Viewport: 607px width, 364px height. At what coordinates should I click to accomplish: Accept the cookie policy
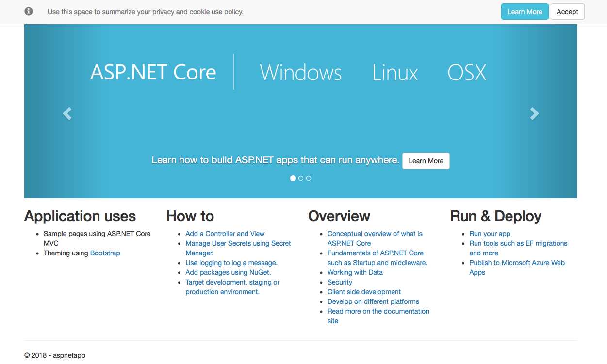[x=567, y=12]
